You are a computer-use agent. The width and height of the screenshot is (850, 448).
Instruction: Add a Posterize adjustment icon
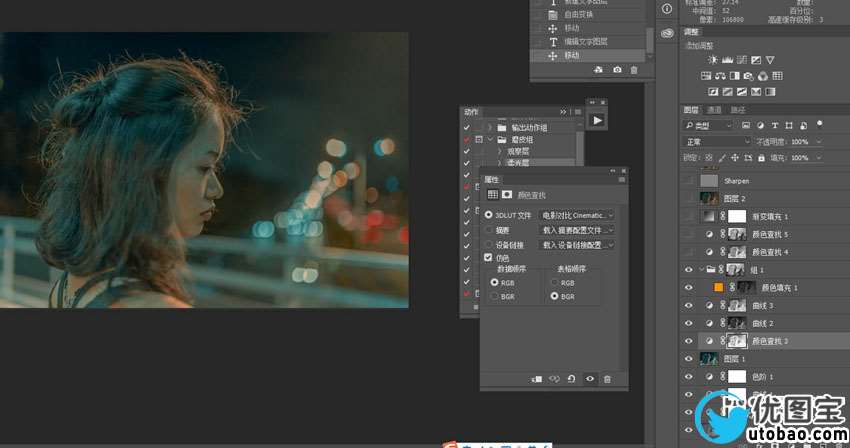point(727,92)
